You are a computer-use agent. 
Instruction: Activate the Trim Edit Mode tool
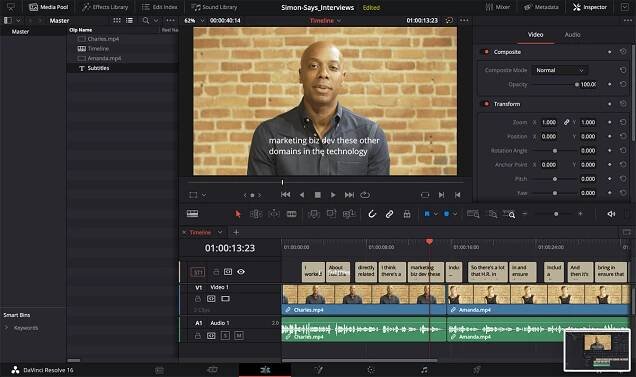click(x=256, y=214)
